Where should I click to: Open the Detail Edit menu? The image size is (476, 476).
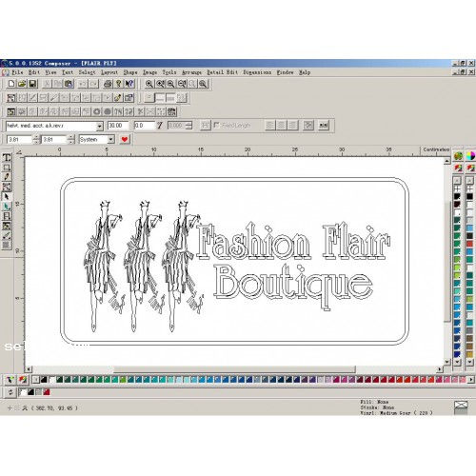click(223, 72)
